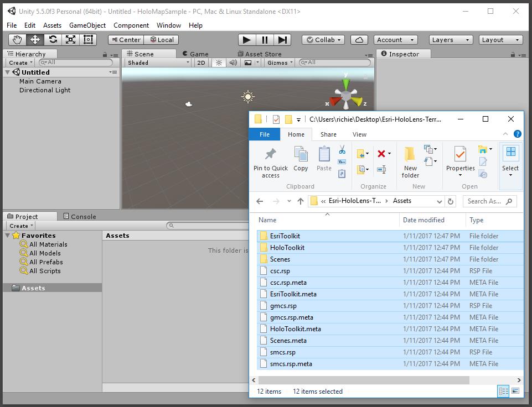Click the Pause button in Unity
532x407 pixels.
[x=265, y=40]
